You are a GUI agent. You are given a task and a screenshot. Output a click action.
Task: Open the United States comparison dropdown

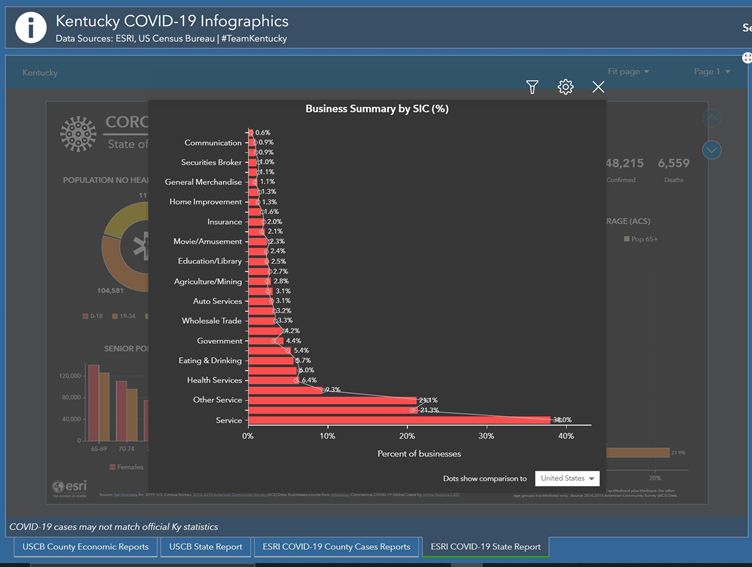(567, 479)
